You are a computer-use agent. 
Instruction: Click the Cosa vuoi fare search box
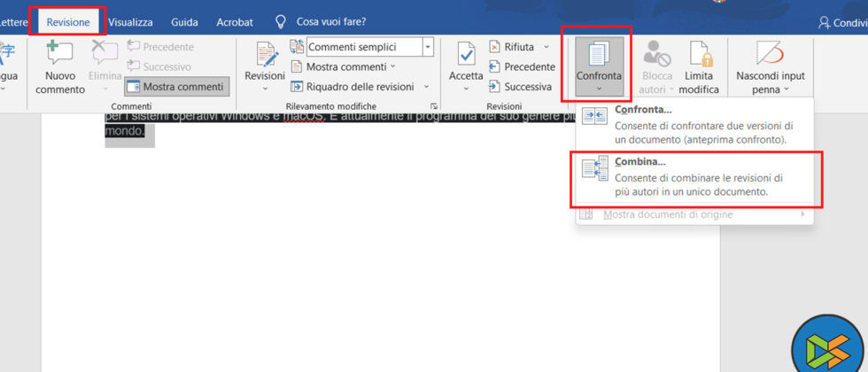pos(331,21)
